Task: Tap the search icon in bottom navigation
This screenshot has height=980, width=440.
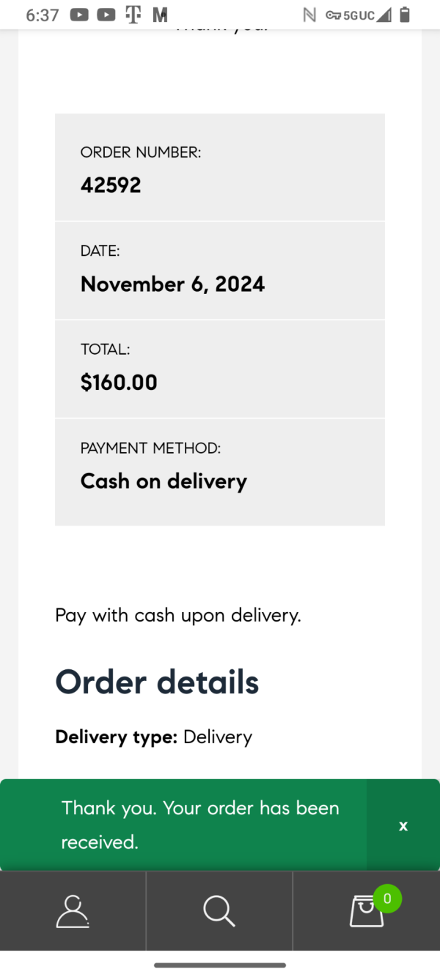Action: [219, 911]
